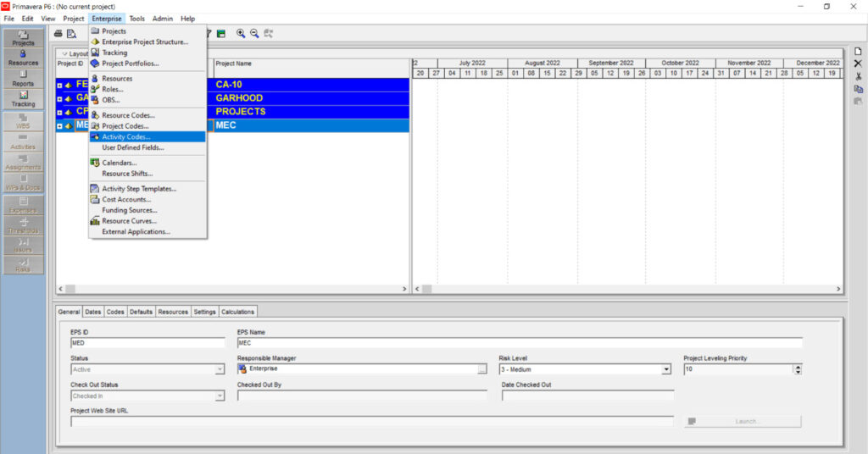Click the Launch button
868x454 pixels.
click(x=743, y=421)
